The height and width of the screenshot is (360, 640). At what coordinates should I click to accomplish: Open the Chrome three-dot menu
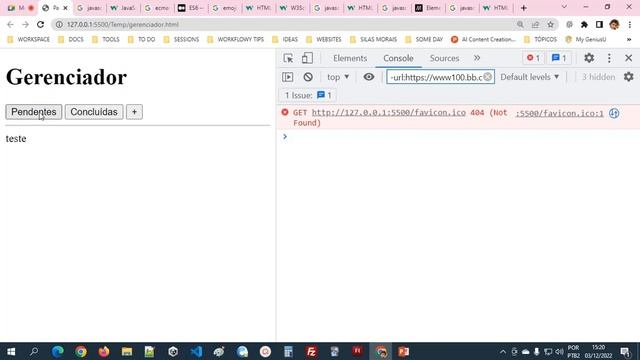point(629,24)
